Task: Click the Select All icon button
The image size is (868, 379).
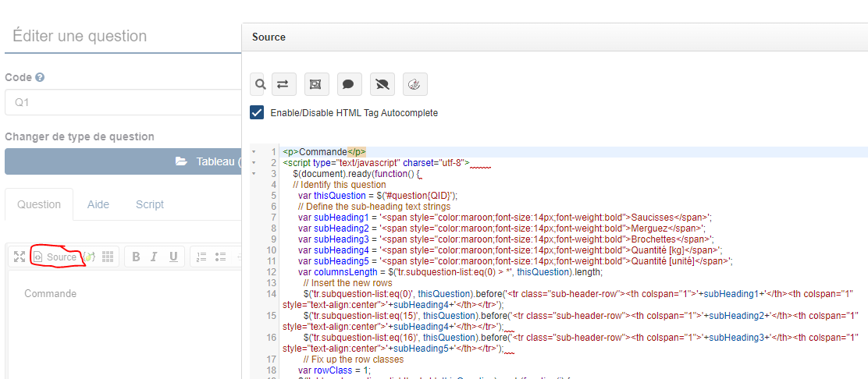Action: pyautogui.click(x=315, y=84)
